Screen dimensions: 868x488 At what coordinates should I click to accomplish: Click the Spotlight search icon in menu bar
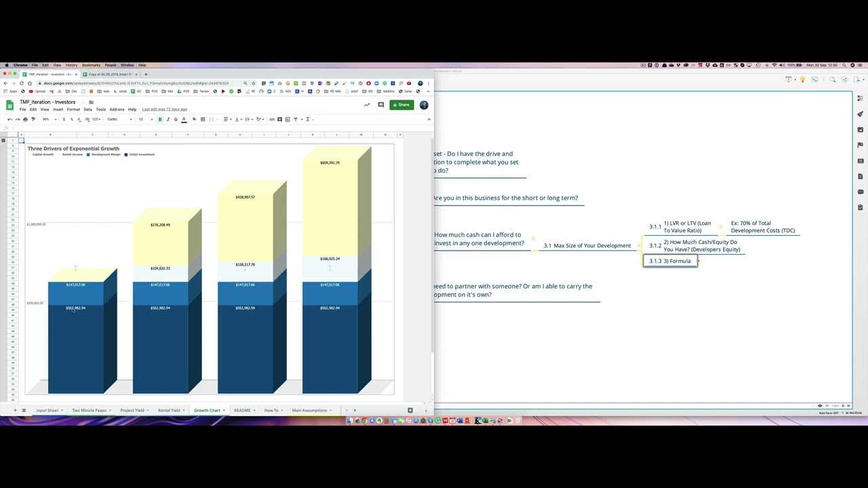(844, 65)
